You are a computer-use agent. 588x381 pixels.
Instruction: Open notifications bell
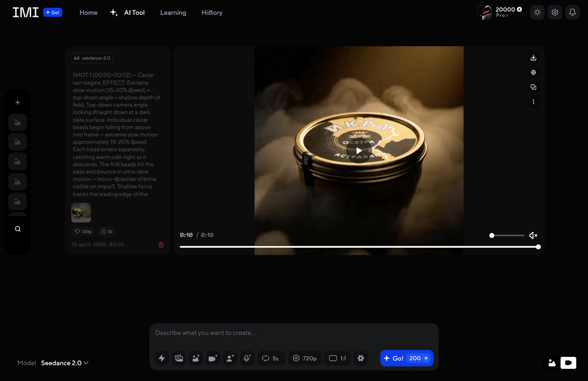[572, 12]
